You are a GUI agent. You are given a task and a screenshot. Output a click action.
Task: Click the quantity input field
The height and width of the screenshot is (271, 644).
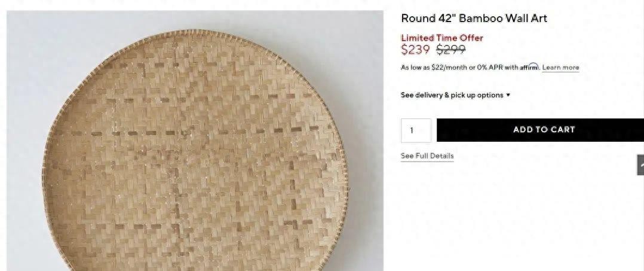click(x=416, y=130)
